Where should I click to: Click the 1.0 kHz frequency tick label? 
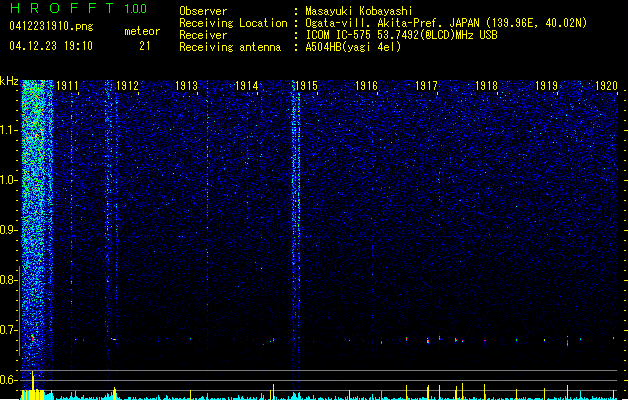point(9,180)
